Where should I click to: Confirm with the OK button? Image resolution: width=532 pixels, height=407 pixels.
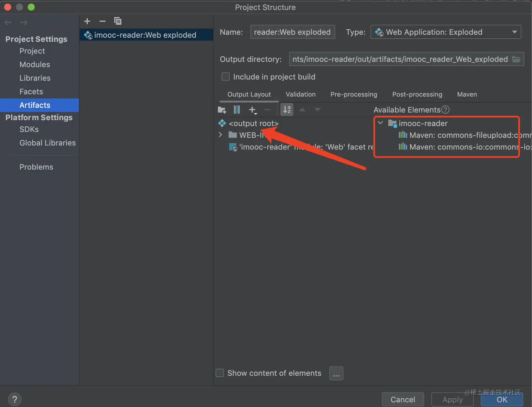click(x=502, y=400)
